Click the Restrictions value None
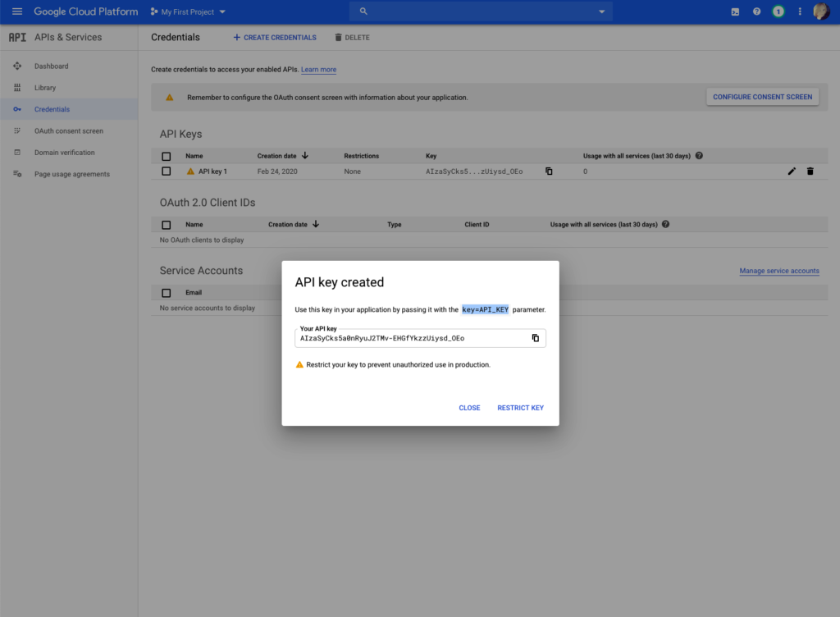This screenshot has height=617, width=840. pos(353,171)
